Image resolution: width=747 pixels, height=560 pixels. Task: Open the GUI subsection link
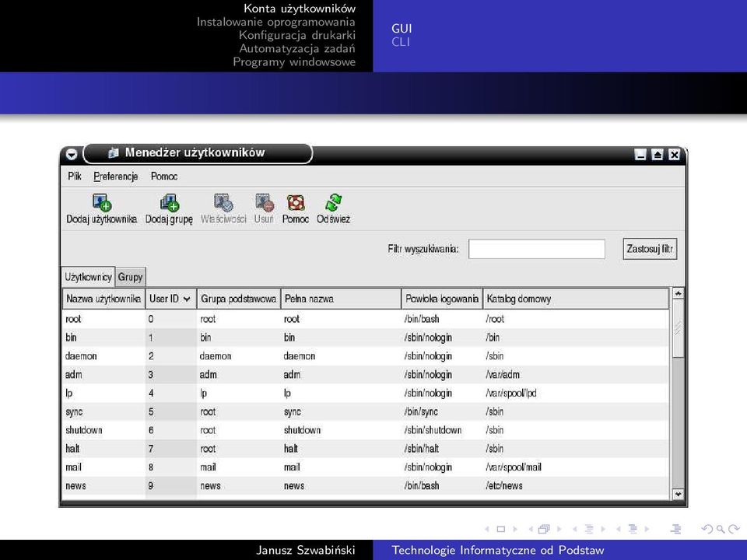pyautogui.click(x=402, y=29)
